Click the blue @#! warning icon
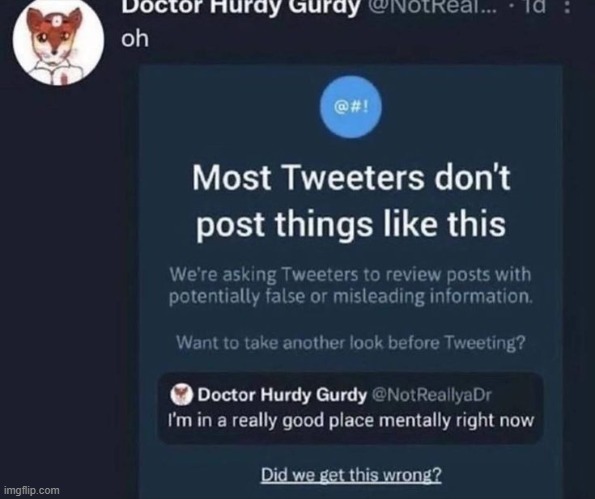Image resolution: width=595 pixels, height=499 pixels. [x=351, y=107]
